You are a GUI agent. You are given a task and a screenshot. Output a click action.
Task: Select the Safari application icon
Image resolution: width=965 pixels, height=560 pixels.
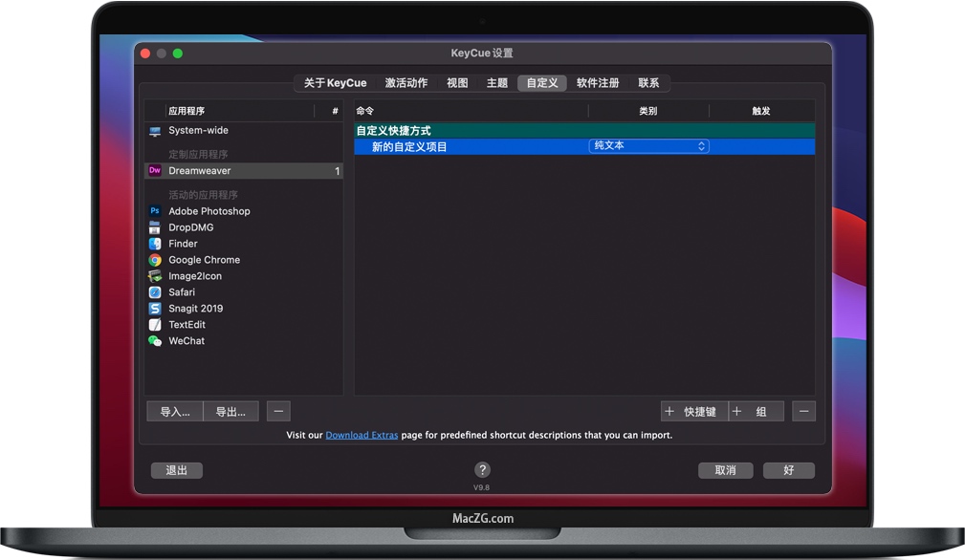coord(155,292)
